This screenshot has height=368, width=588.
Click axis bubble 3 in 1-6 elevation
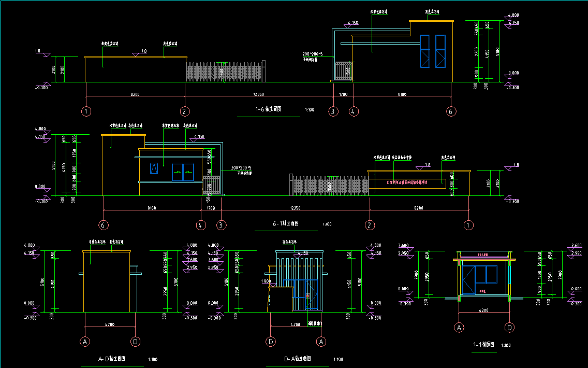click(333, 111)
